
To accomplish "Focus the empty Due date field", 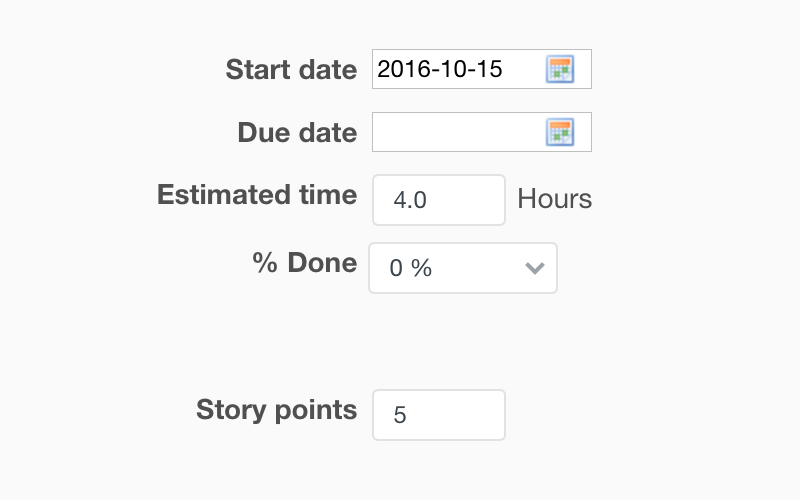I will click(x=457, y=132).
